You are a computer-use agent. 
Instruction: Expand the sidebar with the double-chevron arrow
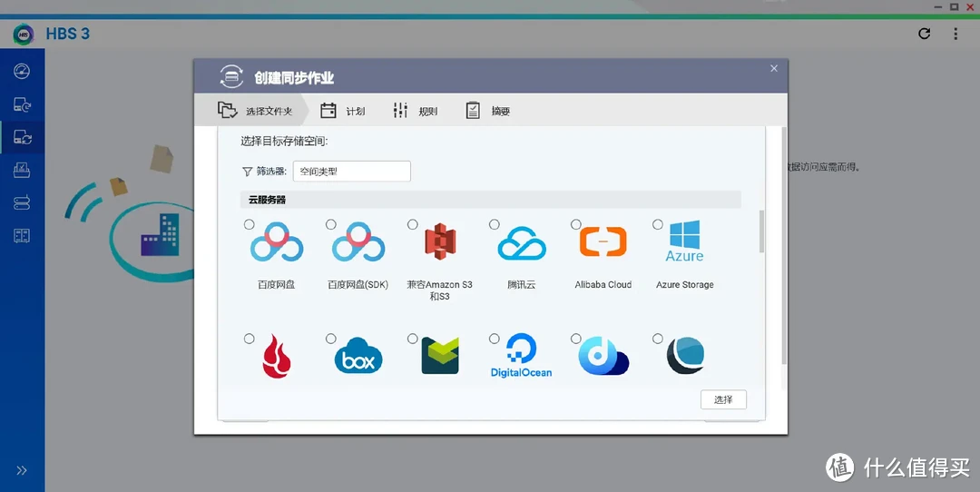click(x=22, y=470)
